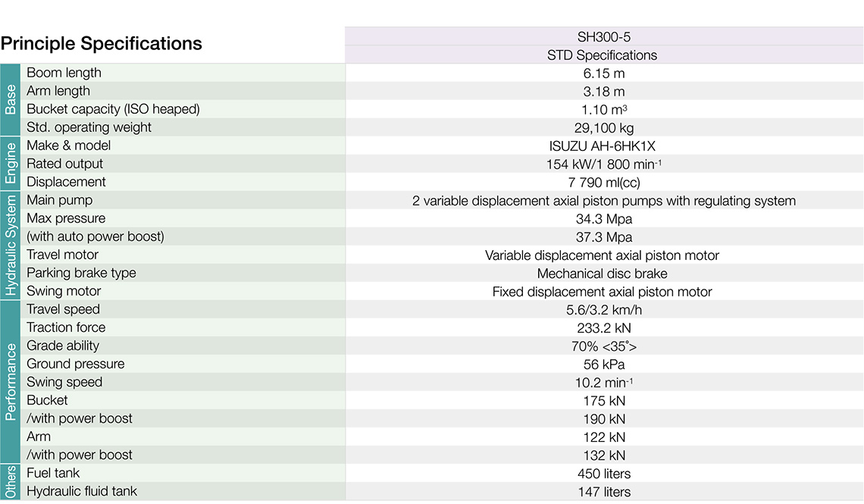Screen dimensions: 864x504
Task: Click the Travel speed 5.6/3.2 km/h value
Action: [x=603, y=310]
